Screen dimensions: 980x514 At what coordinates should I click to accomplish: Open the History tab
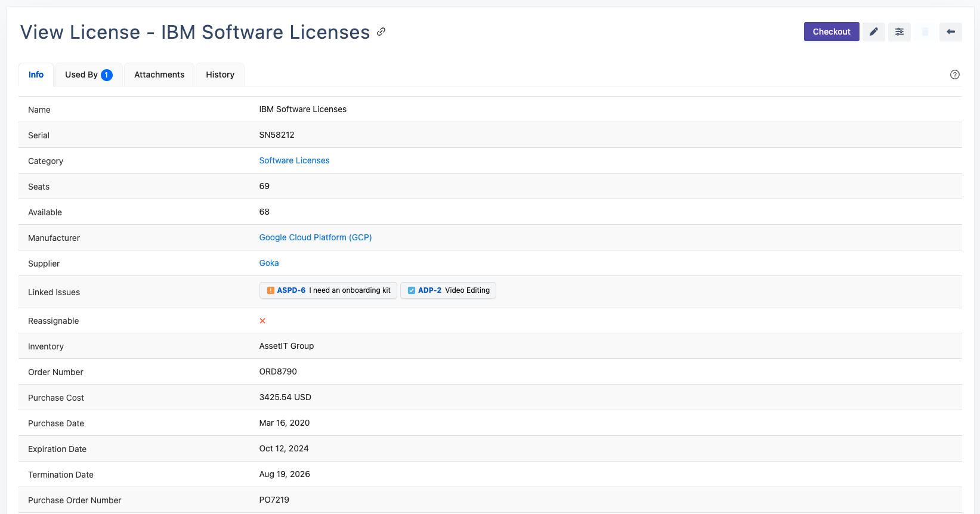(220, 75)
